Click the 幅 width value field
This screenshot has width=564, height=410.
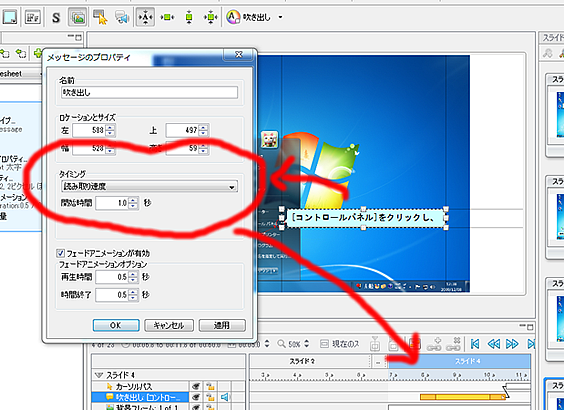tap(89, 148)
